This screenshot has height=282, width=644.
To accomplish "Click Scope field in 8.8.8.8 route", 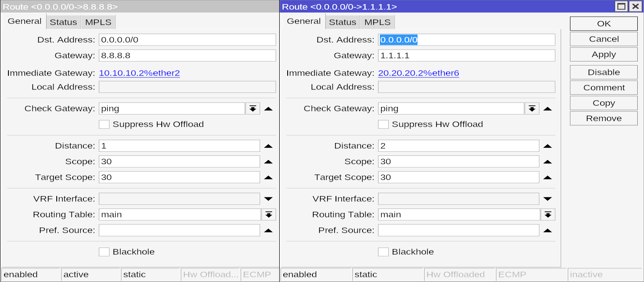I will (x=180, y=162).
